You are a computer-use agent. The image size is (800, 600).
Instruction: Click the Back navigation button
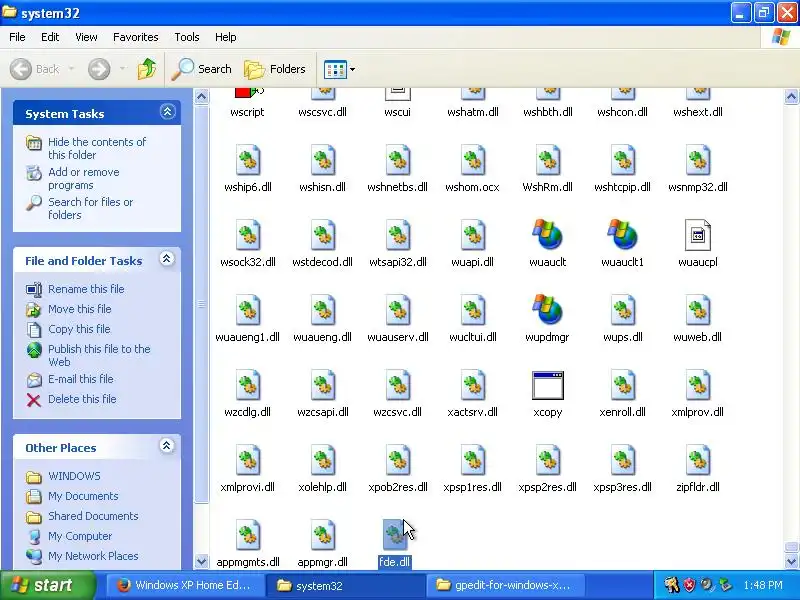[x=34, y=69]
